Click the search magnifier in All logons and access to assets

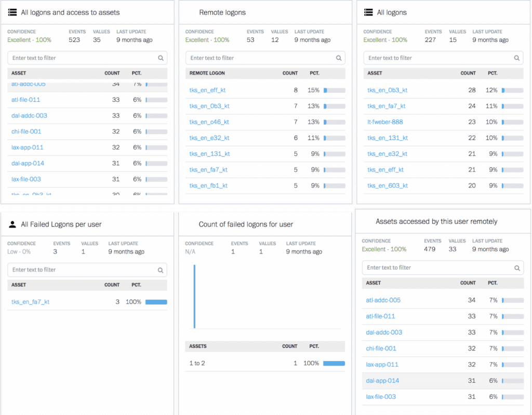tap(161, 58)
